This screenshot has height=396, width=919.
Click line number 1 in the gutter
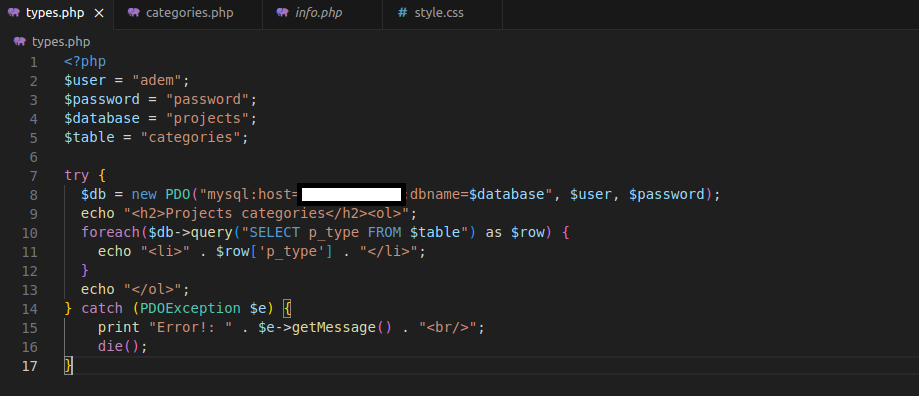coord(33,62)
